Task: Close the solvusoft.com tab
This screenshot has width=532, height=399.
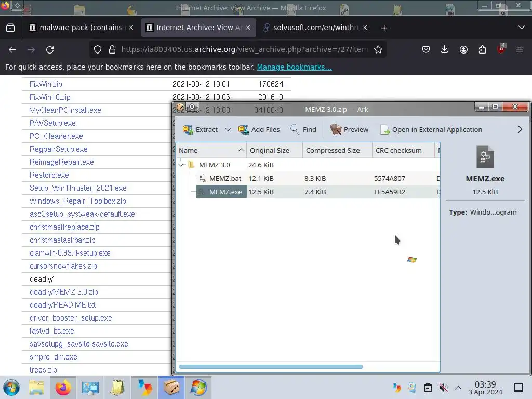Action: [x=365, y=28]
